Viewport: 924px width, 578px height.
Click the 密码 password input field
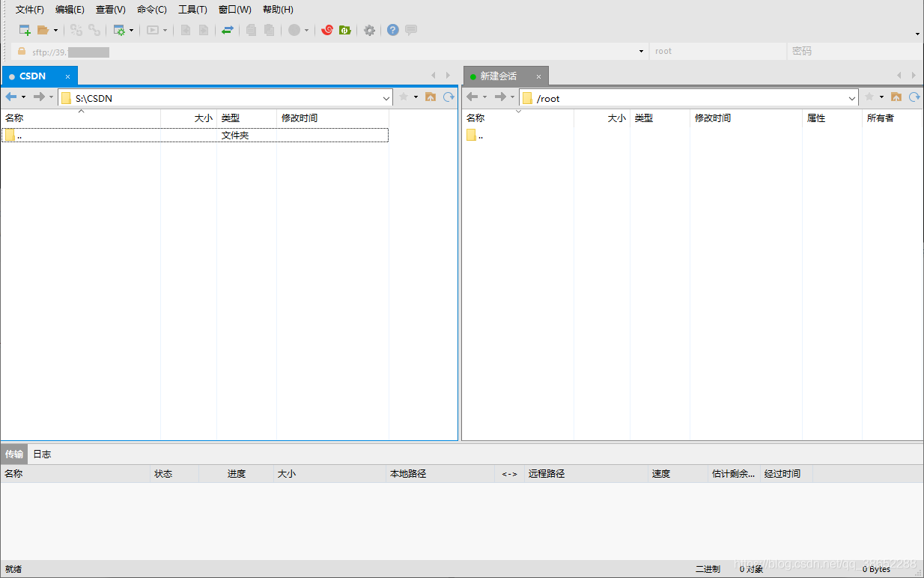click(x=854, y=51)
